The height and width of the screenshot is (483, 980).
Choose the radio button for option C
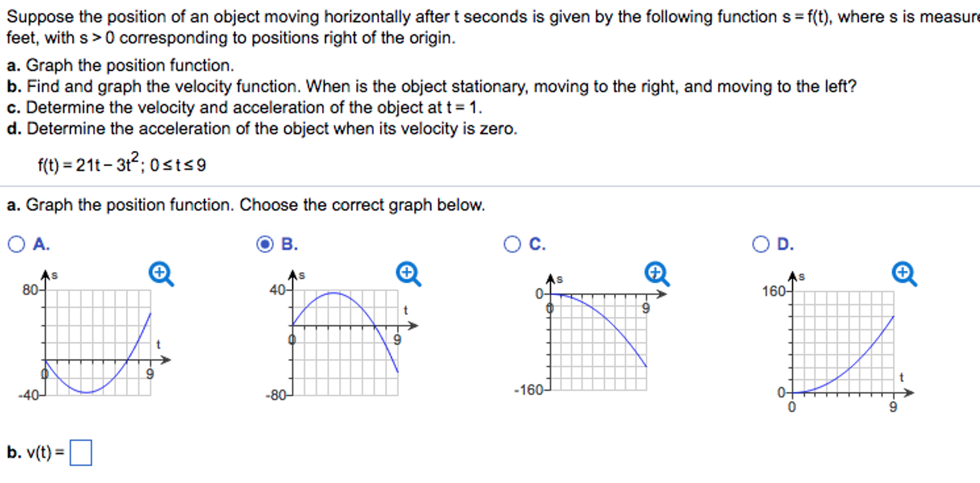(512, 244)
